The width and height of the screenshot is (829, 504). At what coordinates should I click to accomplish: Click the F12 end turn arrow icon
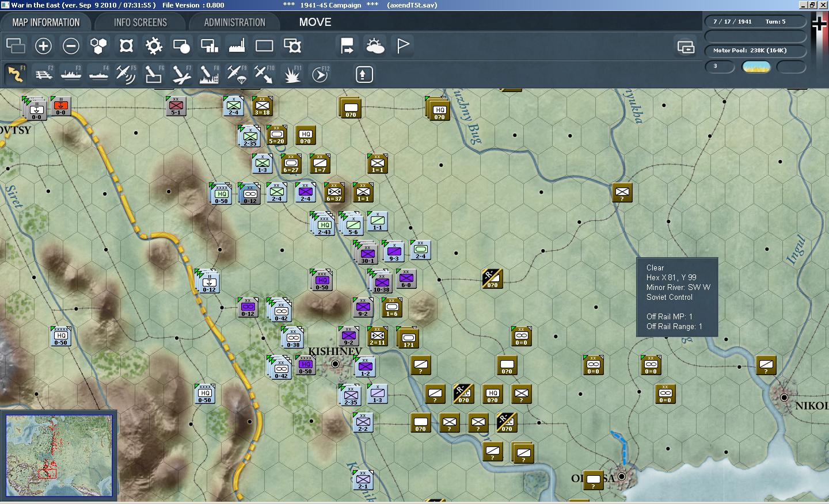(320, 74)
